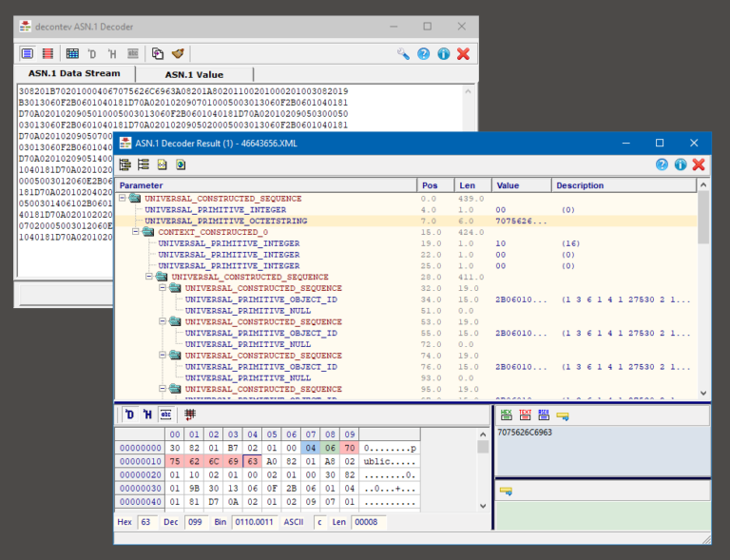Switch to the ASN.1 Value tab
The image size is (730, 560).
pyautogui.click(x=194, y=74)
